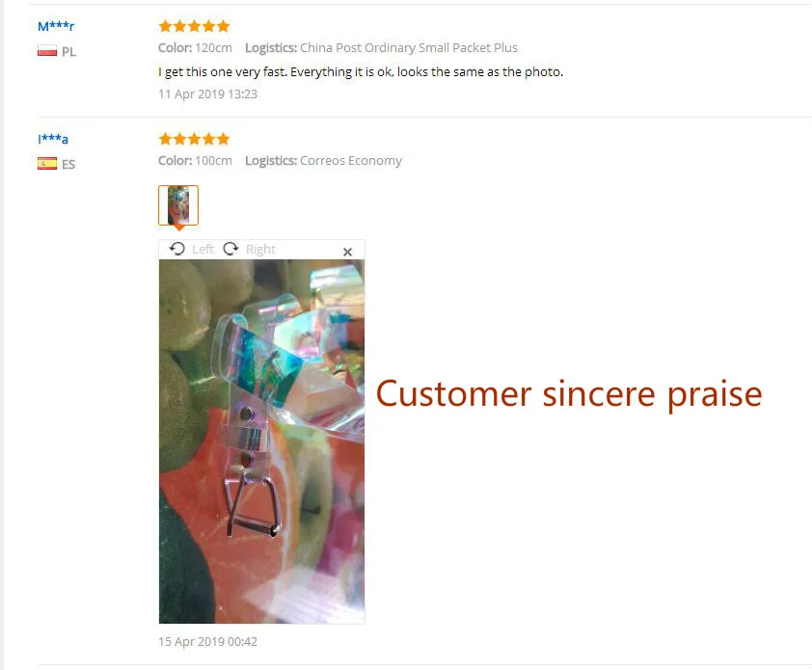The height and width of the screenshot is (670, 812).
Task: Click the Poland flag icon
Action: [x=47, y=51]
